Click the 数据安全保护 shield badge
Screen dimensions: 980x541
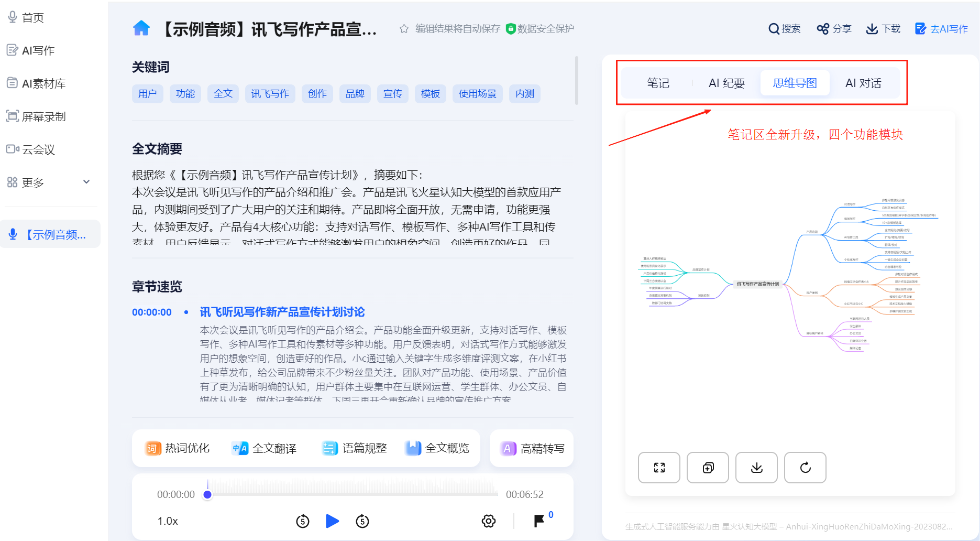click(x=540, y=29)
